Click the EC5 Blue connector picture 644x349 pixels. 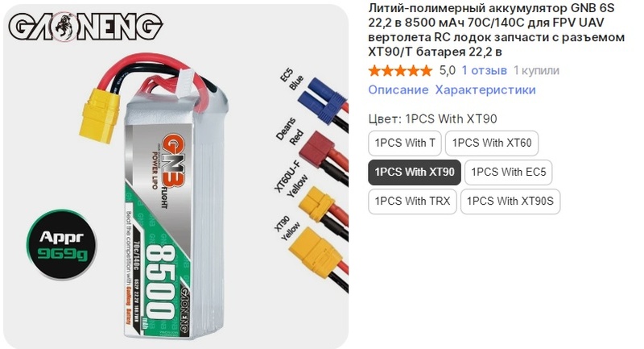324,100
